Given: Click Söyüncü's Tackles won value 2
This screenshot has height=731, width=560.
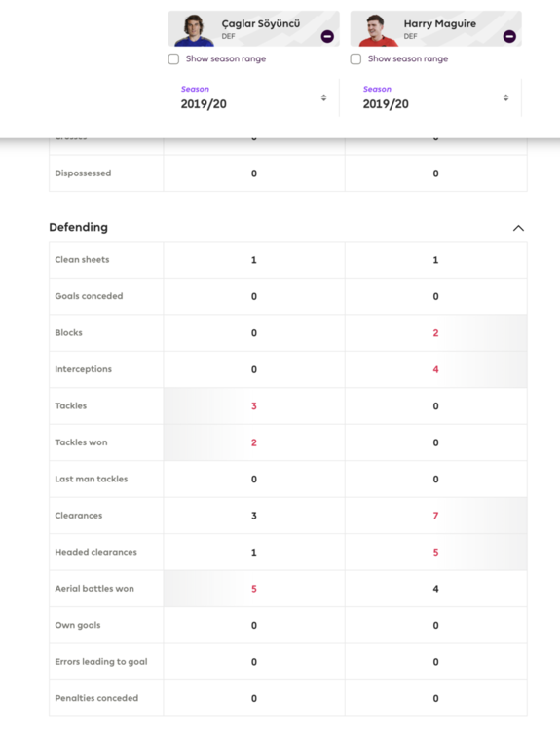Looking at the screenshot, I should [x=254, y=442].
